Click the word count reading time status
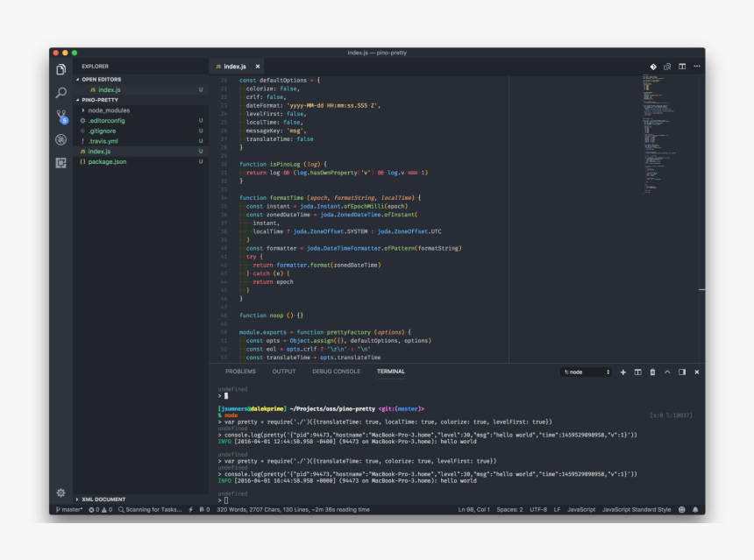Image resolution: width=754 pixels, height=560 pixels. click(294, 509)
